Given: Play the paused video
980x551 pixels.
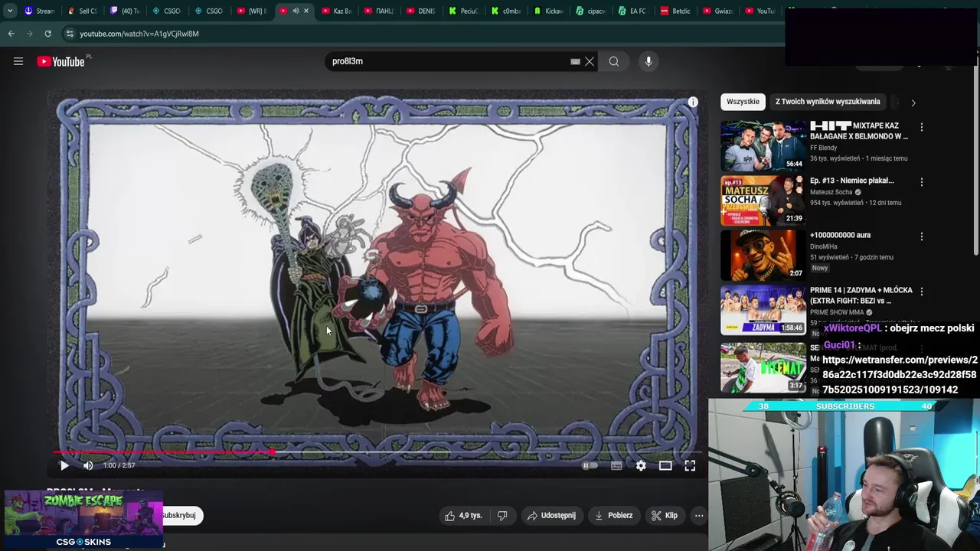Looking at the screenshot, I should coord(64,465).
